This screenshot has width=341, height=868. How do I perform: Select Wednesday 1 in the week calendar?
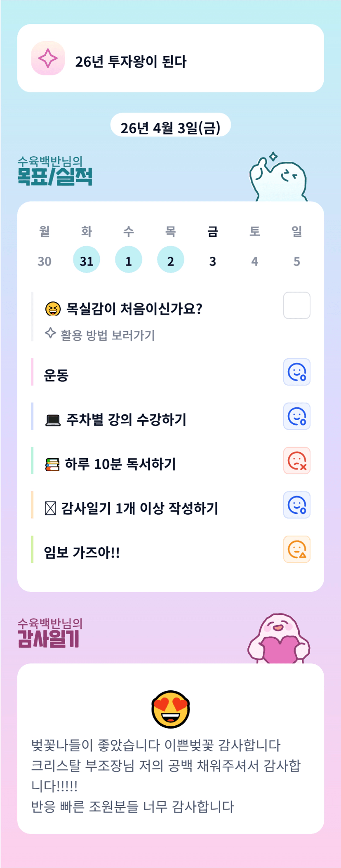coord(129,260)
